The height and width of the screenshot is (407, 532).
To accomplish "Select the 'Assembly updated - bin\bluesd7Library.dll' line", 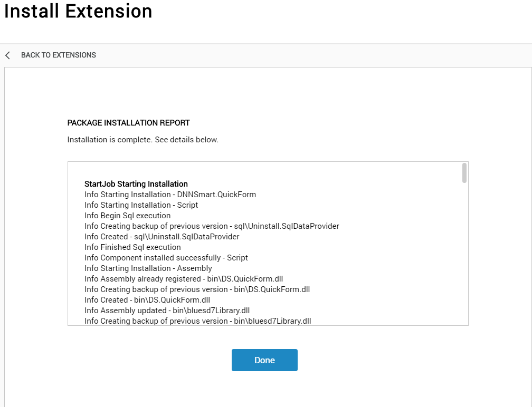I will tap(167, 311).
